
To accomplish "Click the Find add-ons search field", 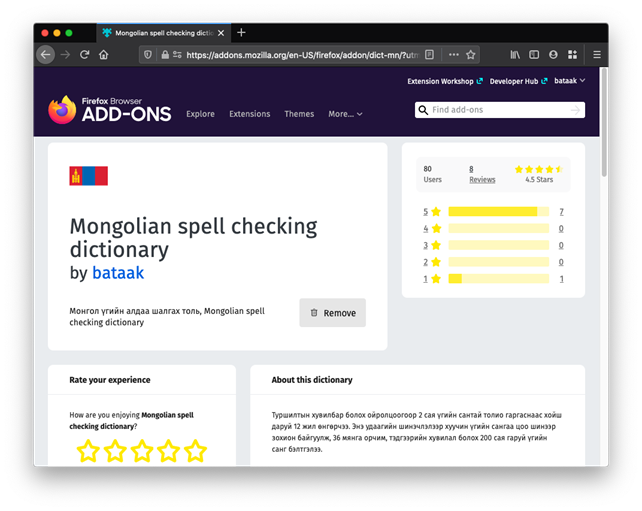I will pos(498,110).
